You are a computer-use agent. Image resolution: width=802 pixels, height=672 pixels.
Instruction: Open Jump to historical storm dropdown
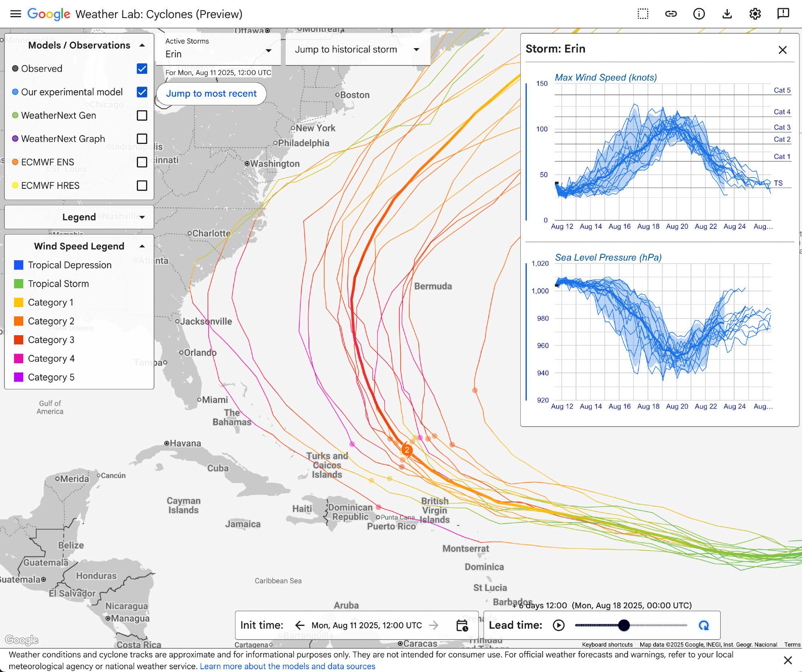click(357, 49)
